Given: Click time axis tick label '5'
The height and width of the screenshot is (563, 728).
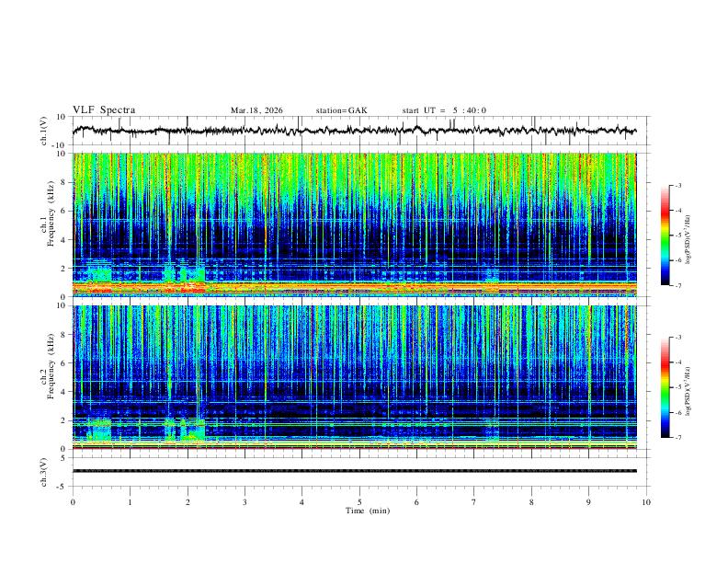Looking at the screenshot, I should tap(359, 502).
